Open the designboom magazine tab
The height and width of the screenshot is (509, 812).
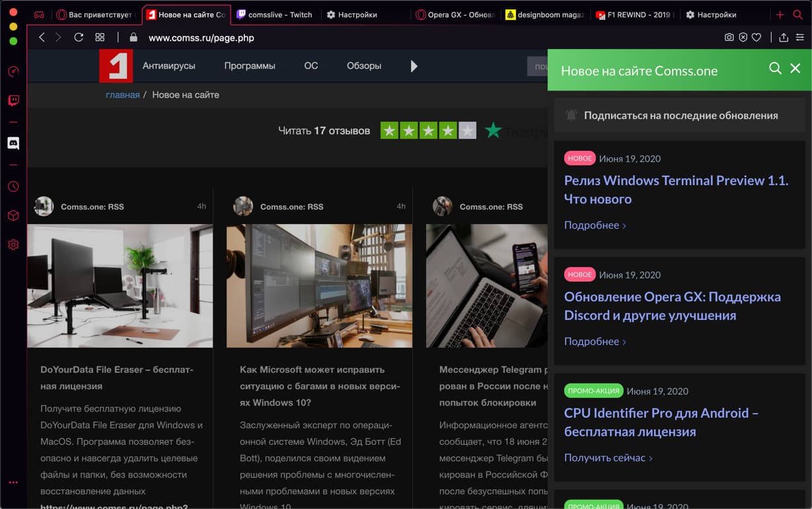[545, 15]
